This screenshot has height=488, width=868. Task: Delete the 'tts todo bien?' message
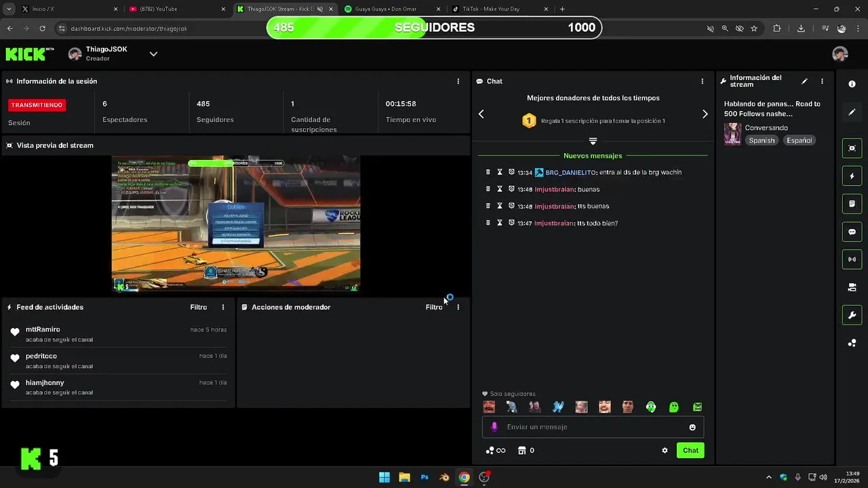pos(488,223)
